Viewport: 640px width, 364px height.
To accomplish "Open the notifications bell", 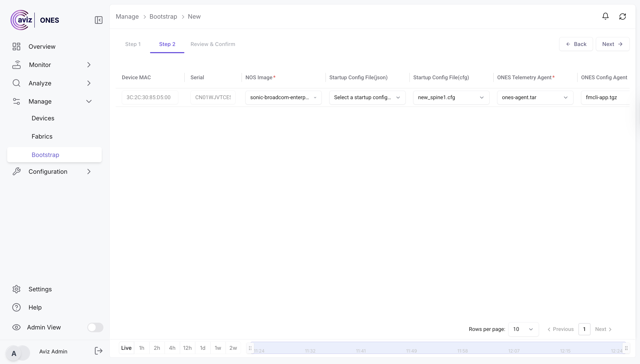I will coord(605,17).
